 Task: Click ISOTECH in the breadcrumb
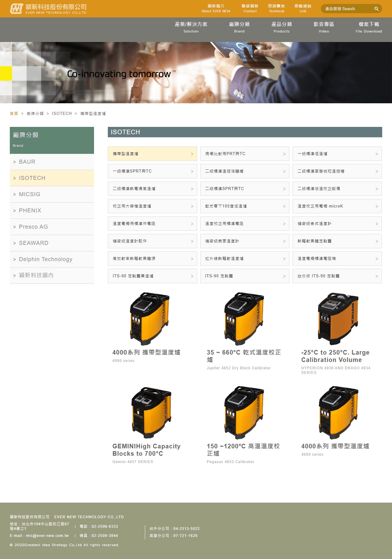click(x=62, y=114)
